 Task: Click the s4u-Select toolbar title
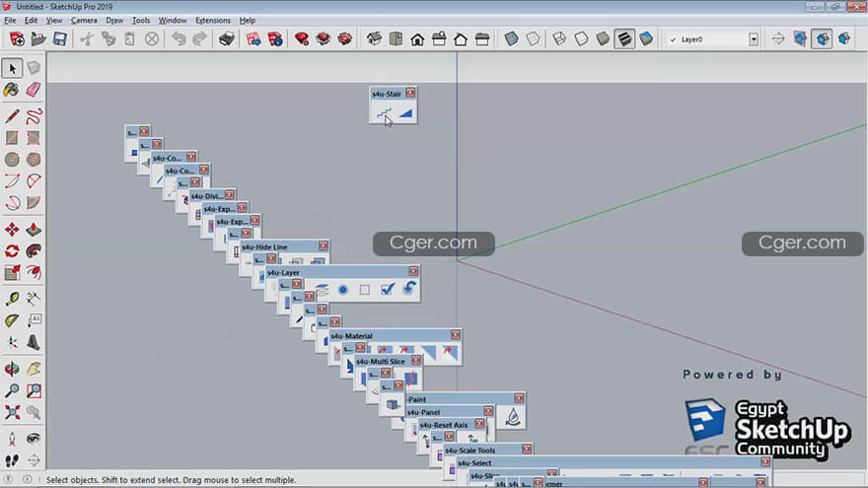click(x=474, y=463)
